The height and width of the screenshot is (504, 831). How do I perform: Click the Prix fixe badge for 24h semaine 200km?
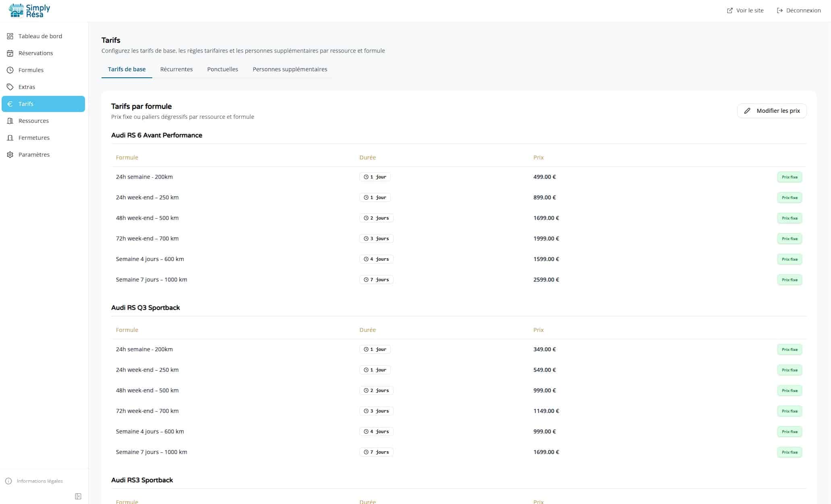(790, 176)
